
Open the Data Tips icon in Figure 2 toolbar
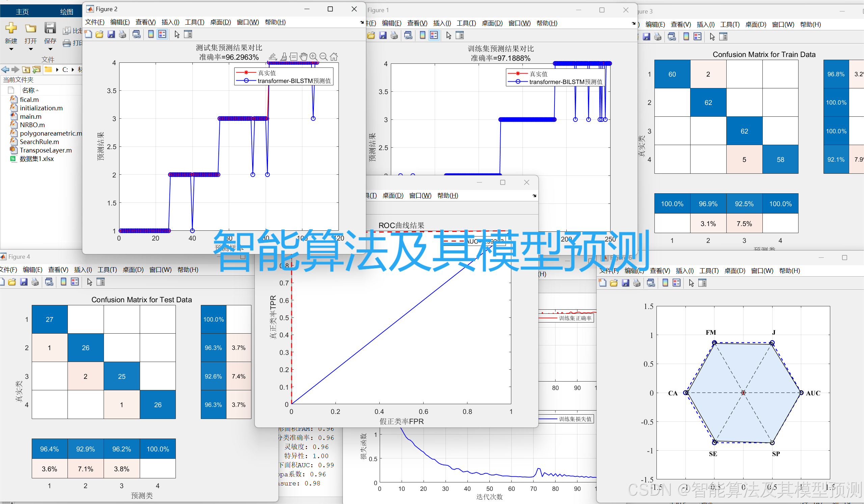[294, 57]
